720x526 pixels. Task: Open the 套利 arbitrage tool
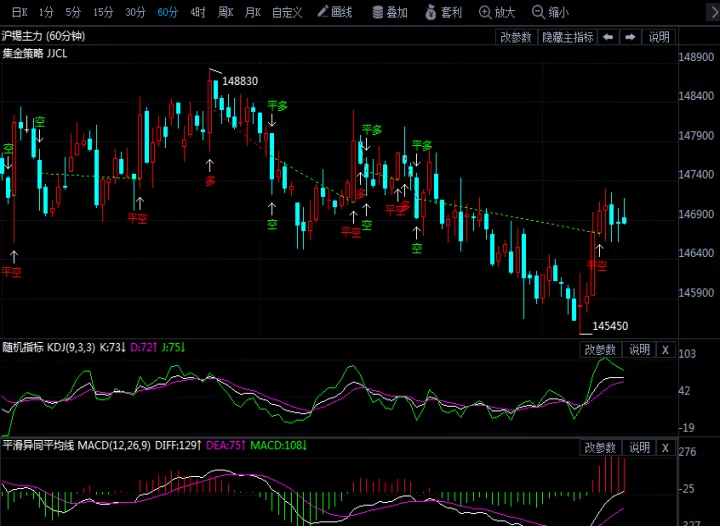(443, 12)
